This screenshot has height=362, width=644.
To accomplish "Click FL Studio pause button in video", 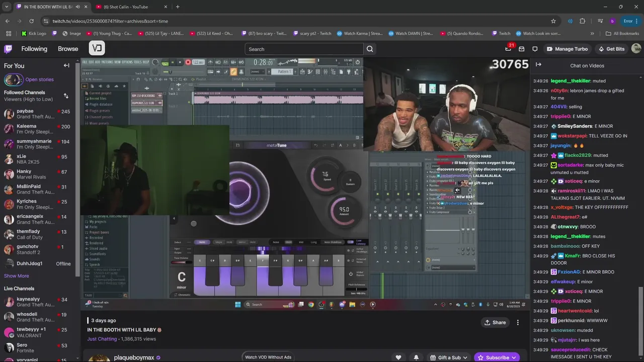I will pos(173,62).
